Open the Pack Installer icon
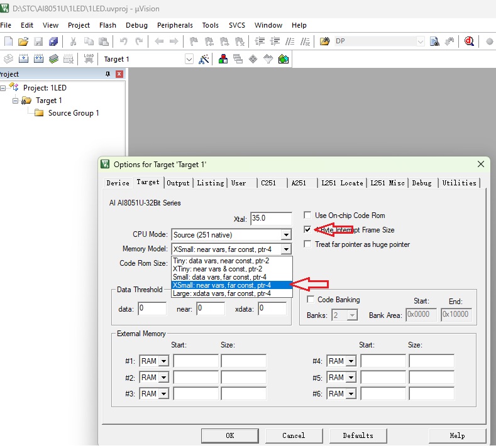Viewport: 496px width, 448px height. point(284,59)
